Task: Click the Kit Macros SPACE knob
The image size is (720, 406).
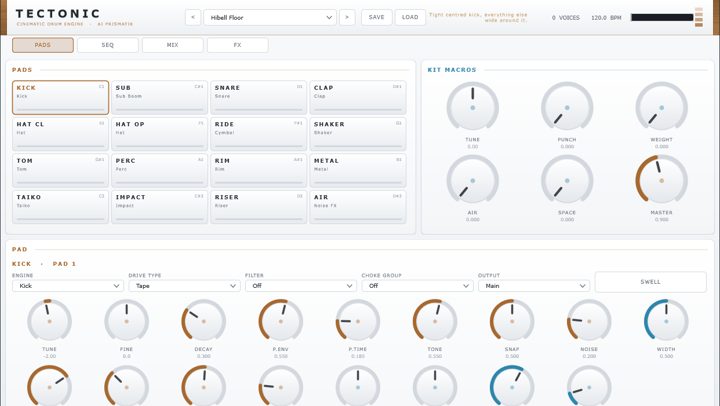Action: tap(567, 180)
